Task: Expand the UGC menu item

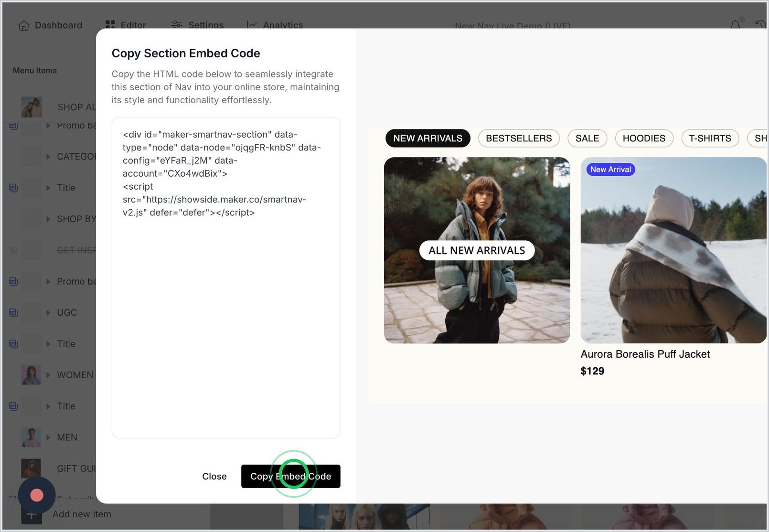Action: click(x=48, y=313)
